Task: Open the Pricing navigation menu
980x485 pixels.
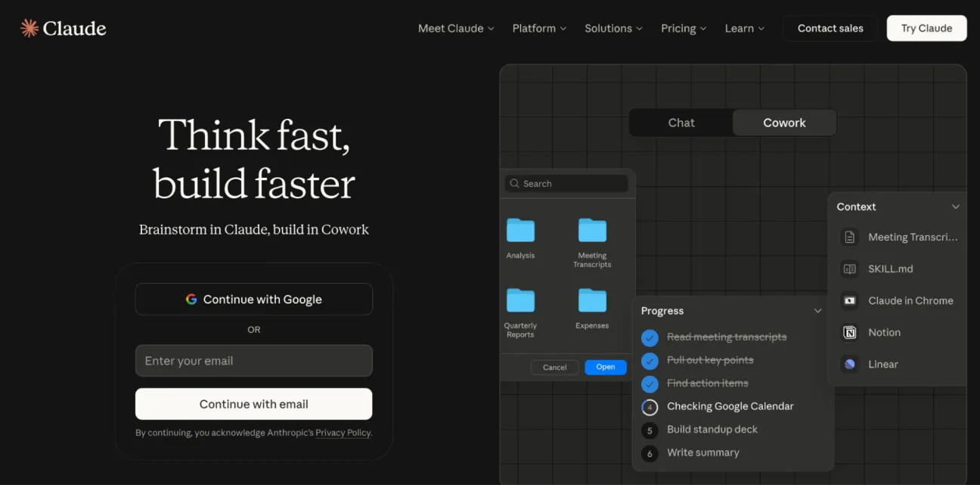Action: pyautogui.click(x=684, y=29)
